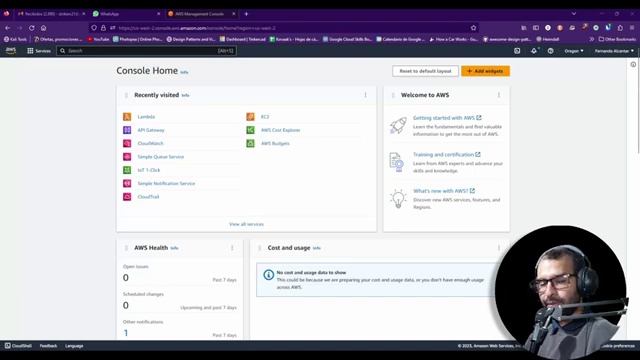Open Recently visited widget options menu

tap(365, 95)
